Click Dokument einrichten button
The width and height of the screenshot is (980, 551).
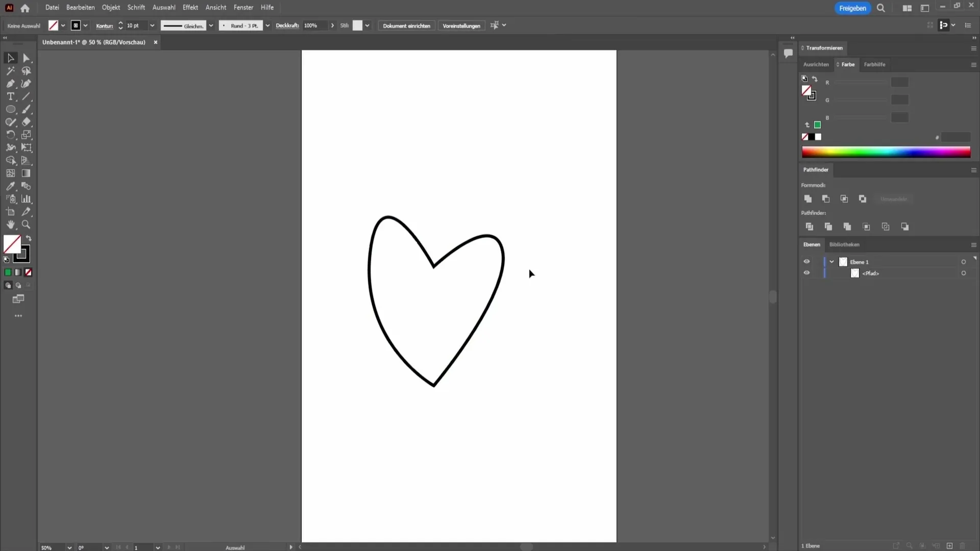pyautogui.click(x=407, y=26)
